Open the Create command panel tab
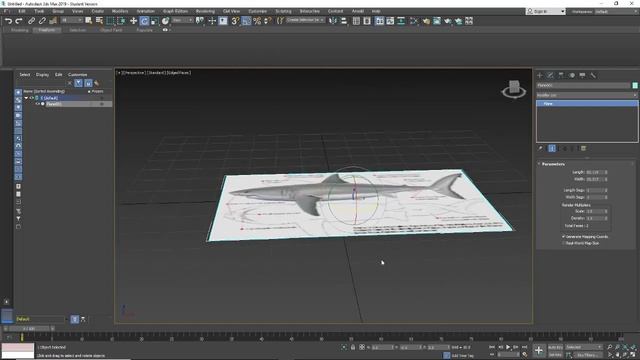Image resolution: width=640 pixels, height=360 pixels. (540, 75)
